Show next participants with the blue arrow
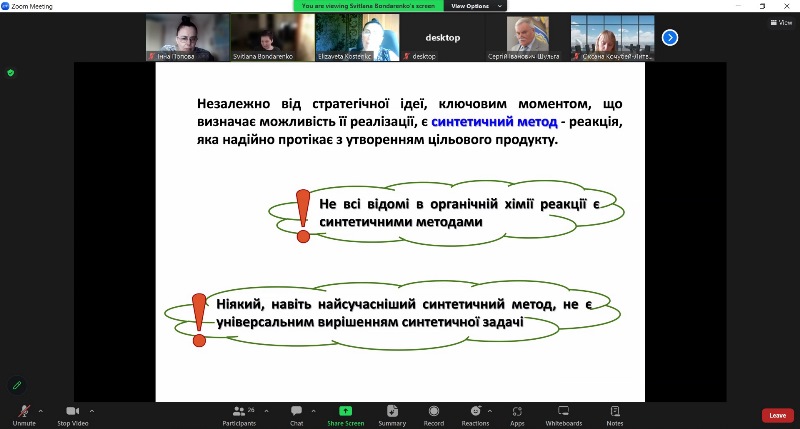The height and width of the screenshot is (429, 800). (x=670, y=38)
